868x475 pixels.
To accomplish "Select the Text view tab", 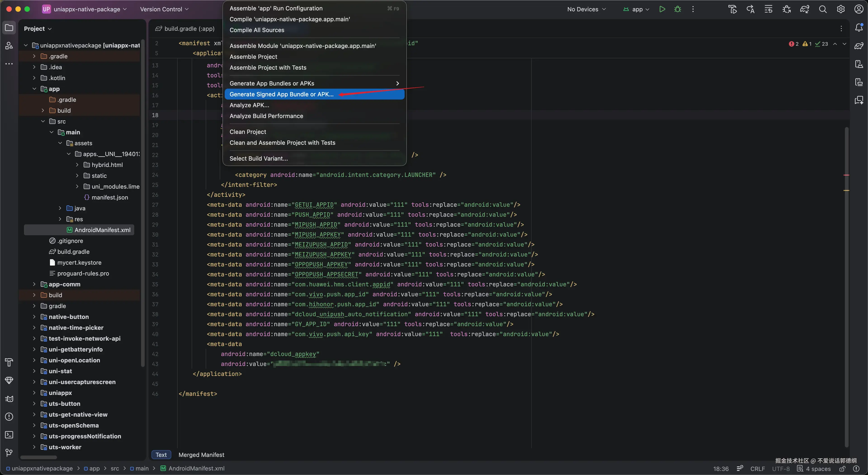I will pyautogui.click(x=161, y=455).
